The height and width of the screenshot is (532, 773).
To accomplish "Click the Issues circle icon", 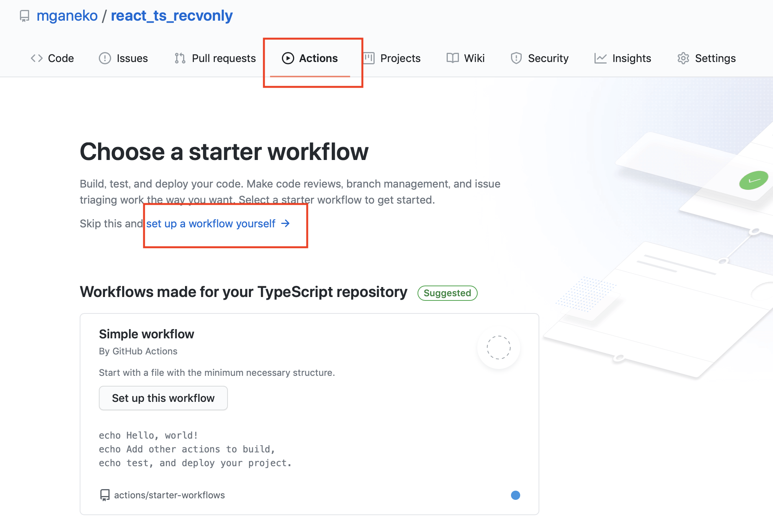I will pyautogui.click(x=105, y=58).
